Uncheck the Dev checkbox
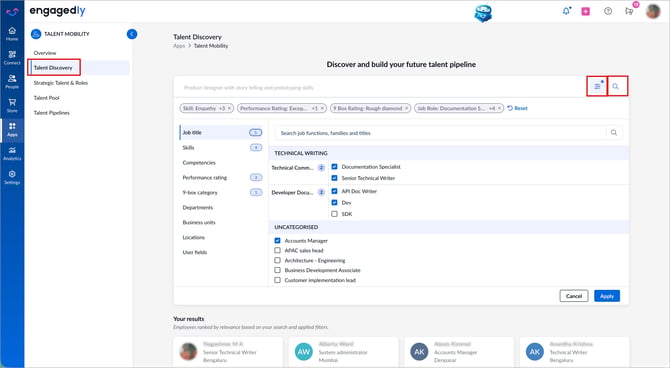 (335, 203)
